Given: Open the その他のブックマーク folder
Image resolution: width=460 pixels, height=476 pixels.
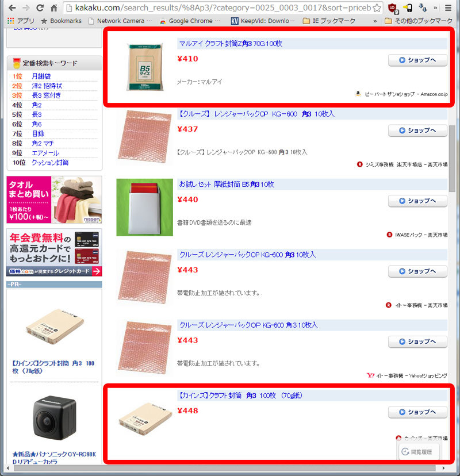Looking at the screenshot, I should click(x=419, y=21).
